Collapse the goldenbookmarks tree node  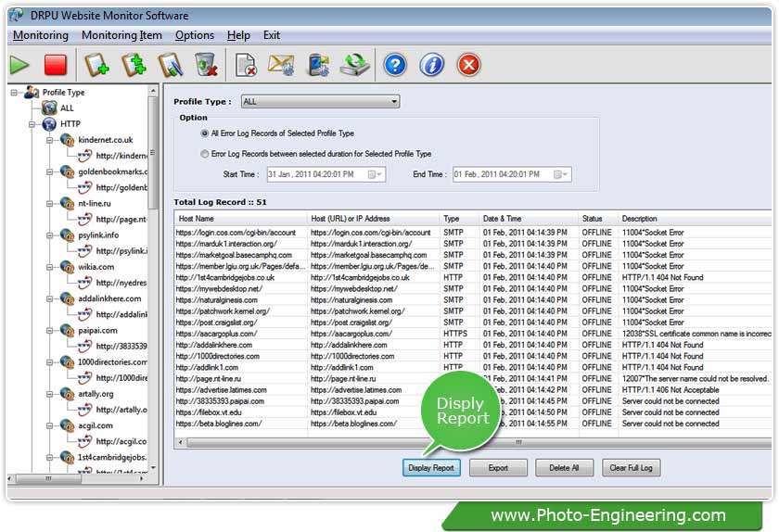(x=50, y=171)
